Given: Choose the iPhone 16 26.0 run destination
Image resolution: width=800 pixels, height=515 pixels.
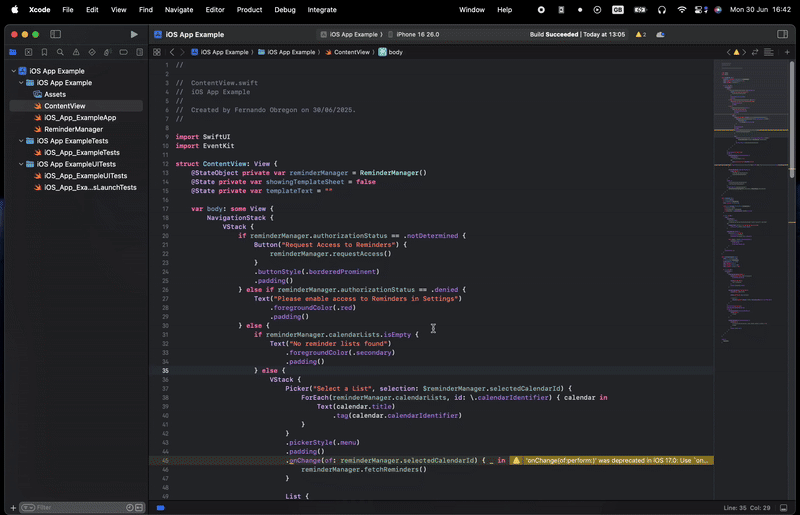Looking at the screenshot, I should pyautogui.click(x=414, y=34).
